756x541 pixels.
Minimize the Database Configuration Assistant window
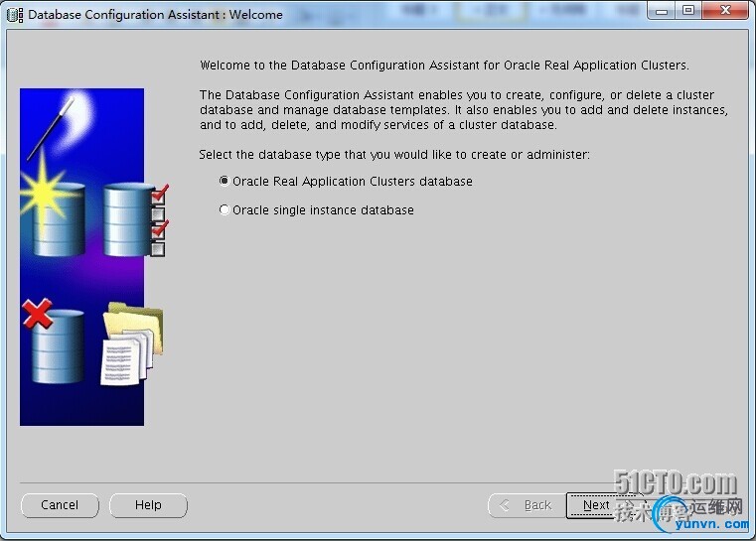point(662,11)
